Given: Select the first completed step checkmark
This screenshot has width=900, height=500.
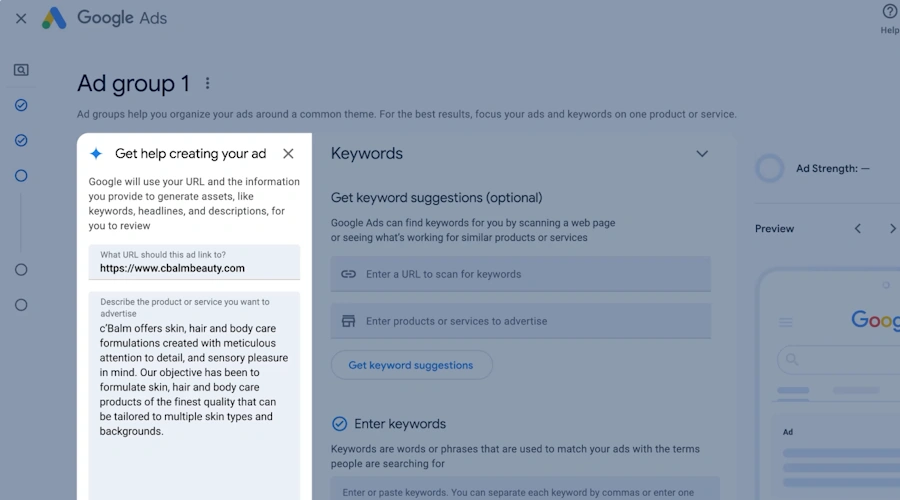Looking at the screenshot, I should 21,105.
